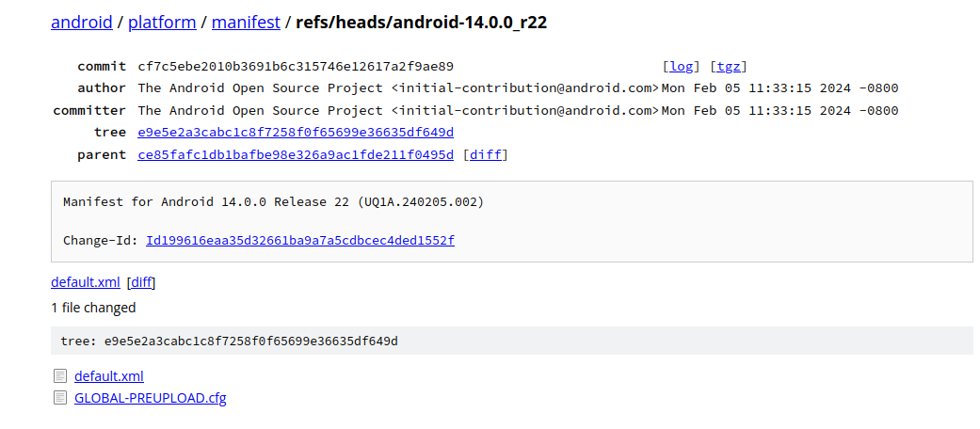
Task: Click the commit hash text cf7c5ebe
Action: (x=295, y=66)
